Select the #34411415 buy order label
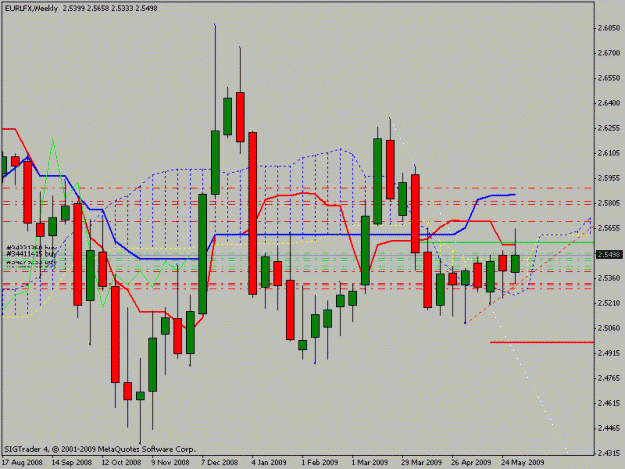 click(x=30, y=253)
